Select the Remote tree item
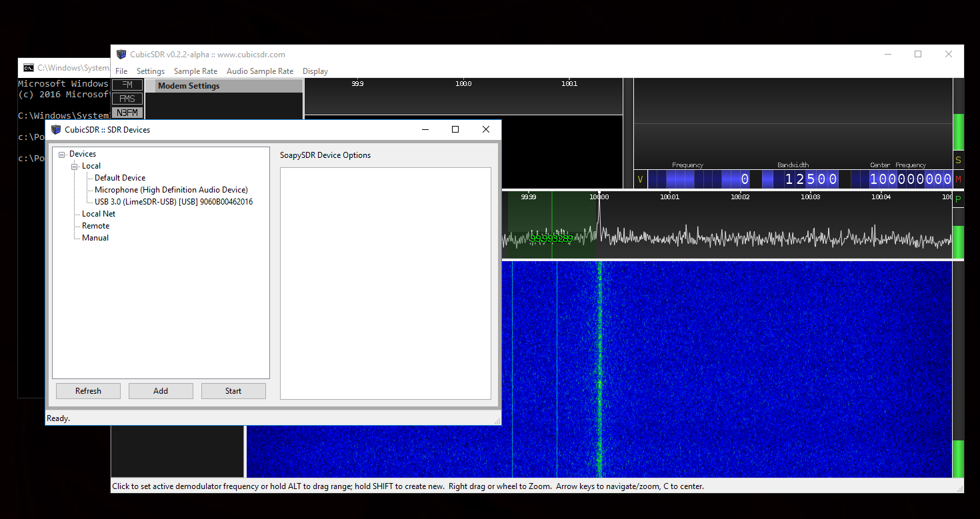This screenshot has width=980, height=519. point(95,226)
